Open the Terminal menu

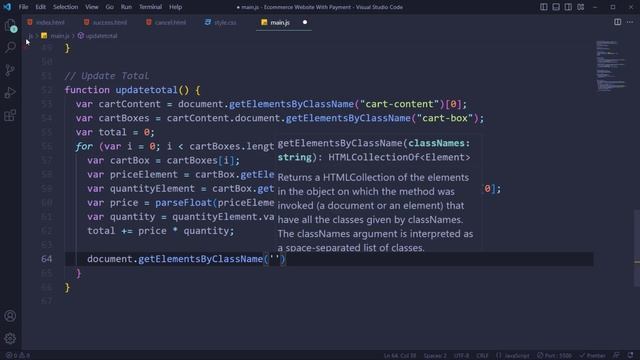[150, 7]
